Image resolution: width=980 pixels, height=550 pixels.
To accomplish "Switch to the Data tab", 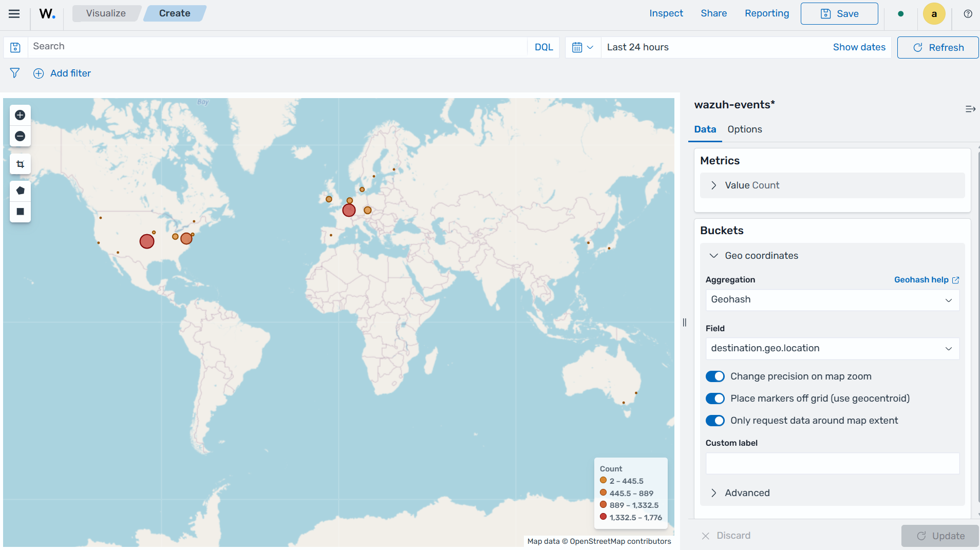I will tap(705, 129).
